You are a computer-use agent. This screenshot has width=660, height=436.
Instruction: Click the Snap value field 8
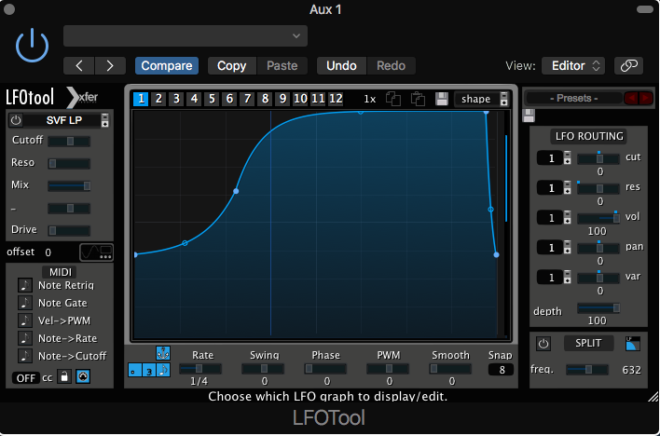point(501,370)
